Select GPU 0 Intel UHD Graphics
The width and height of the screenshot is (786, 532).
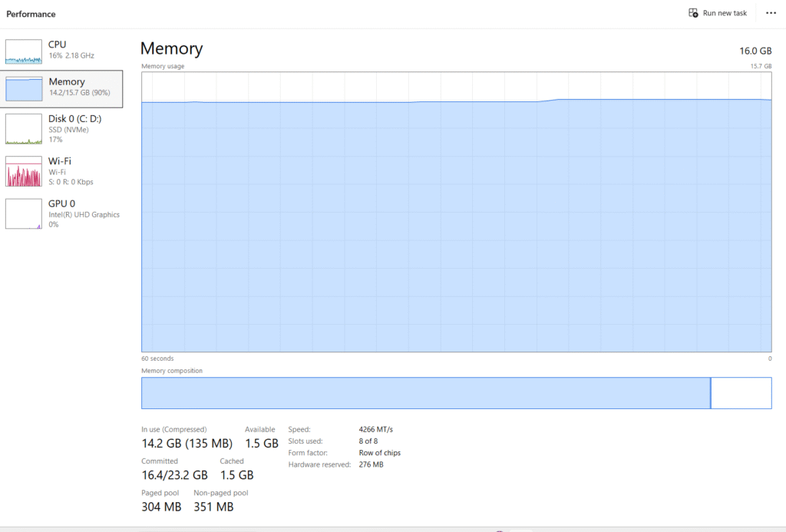pyautogui.click(x=61, y=213)
